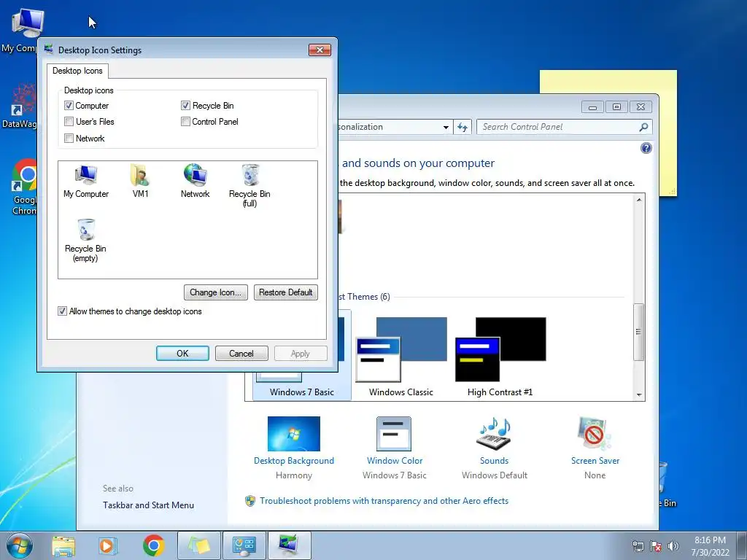
Task: Enable the User's Files checkbox
Action: click(69, 122)
